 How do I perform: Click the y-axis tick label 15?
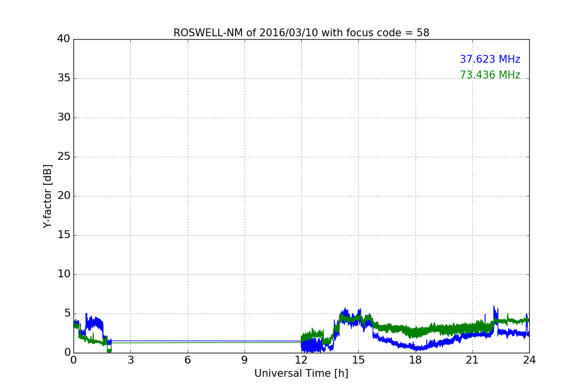(x=63, y=235)
